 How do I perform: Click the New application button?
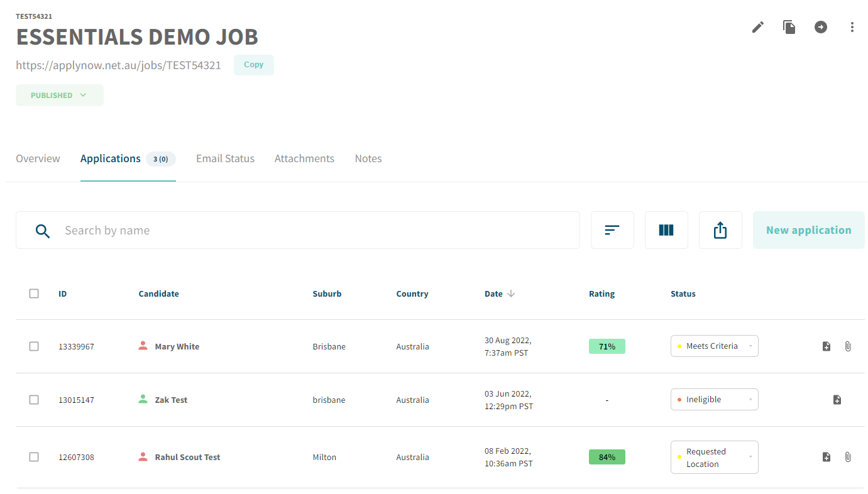808,230
